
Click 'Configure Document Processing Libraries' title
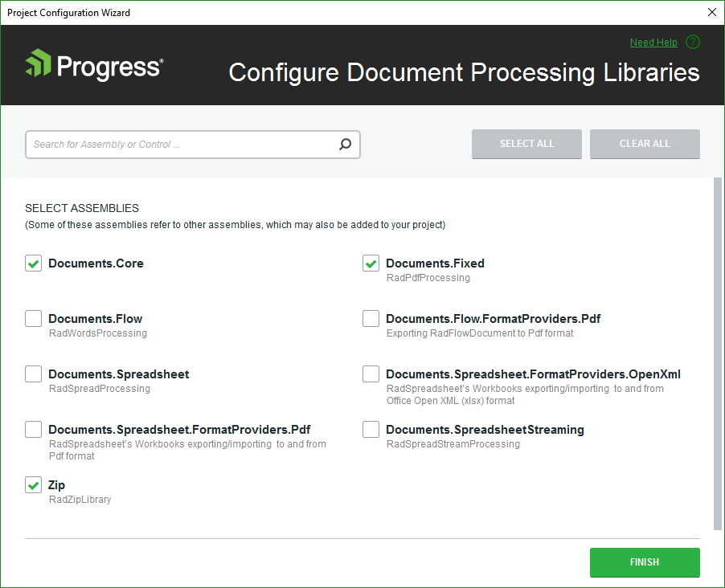pyautogui.click(x=465, y=72)
